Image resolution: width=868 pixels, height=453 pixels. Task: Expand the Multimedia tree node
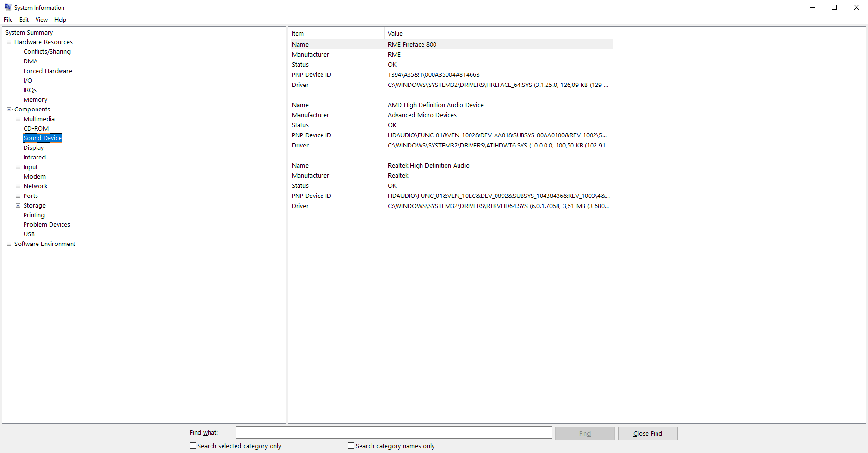point(18,119)
